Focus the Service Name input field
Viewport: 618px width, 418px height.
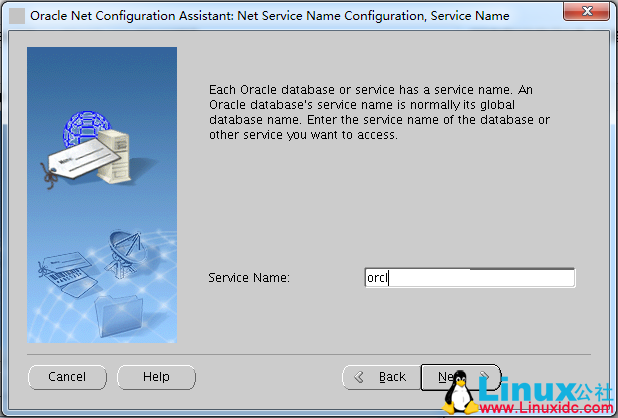(470, 278)
